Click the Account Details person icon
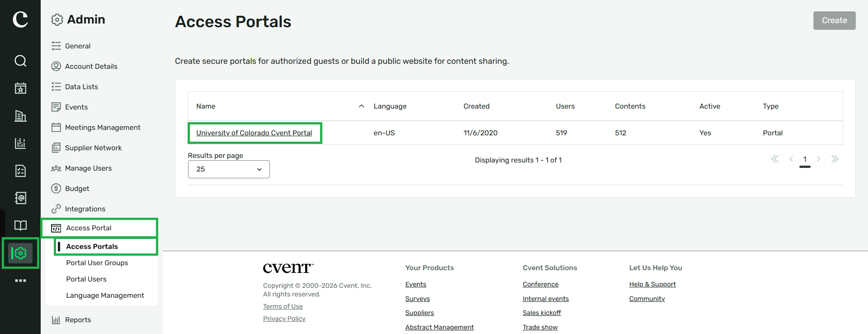Viewport: 868px width, 334px height. 56,66
